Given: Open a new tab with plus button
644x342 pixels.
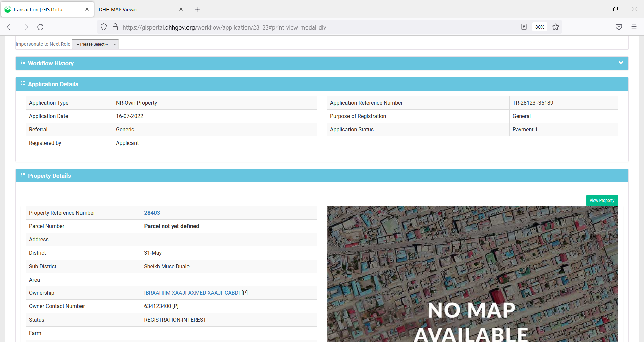Looking at the screenshot, I should click(197, 9).
